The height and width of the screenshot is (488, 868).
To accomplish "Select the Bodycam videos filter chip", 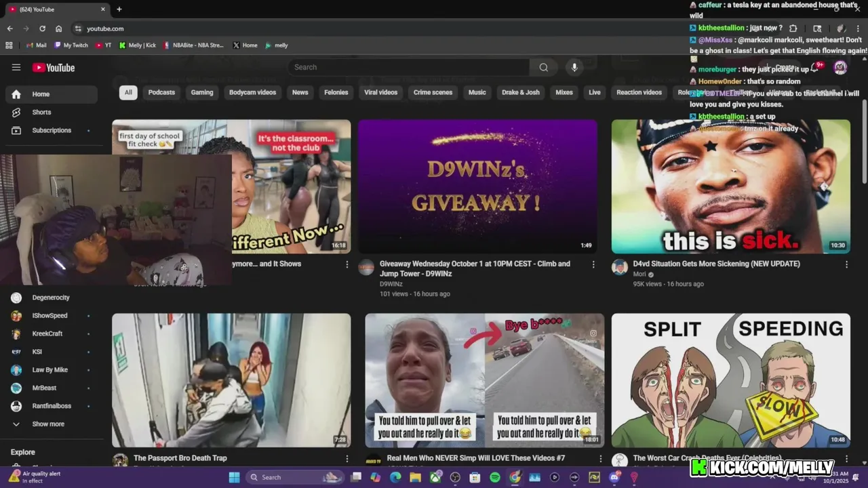I will tap(252, 92).
